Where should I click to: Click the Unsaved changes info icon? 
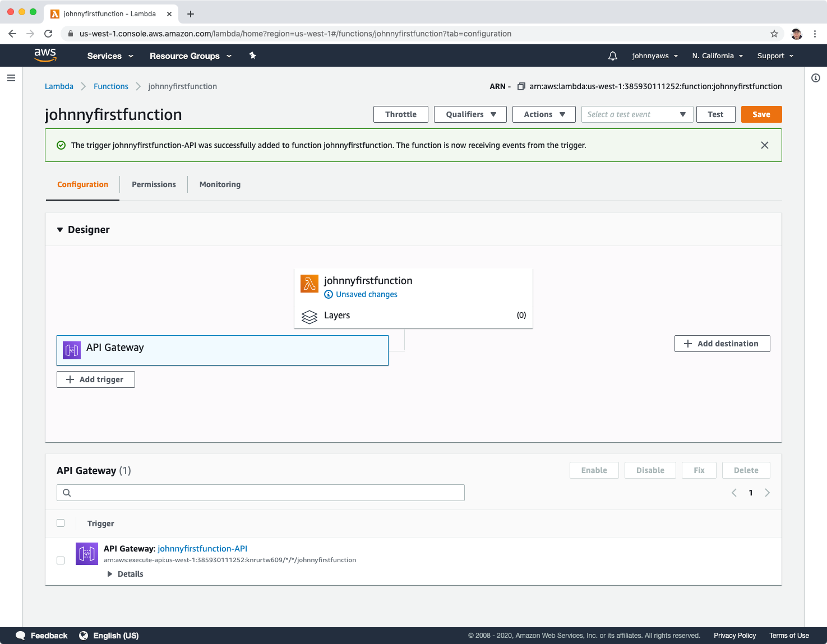[x=329, y=294]
